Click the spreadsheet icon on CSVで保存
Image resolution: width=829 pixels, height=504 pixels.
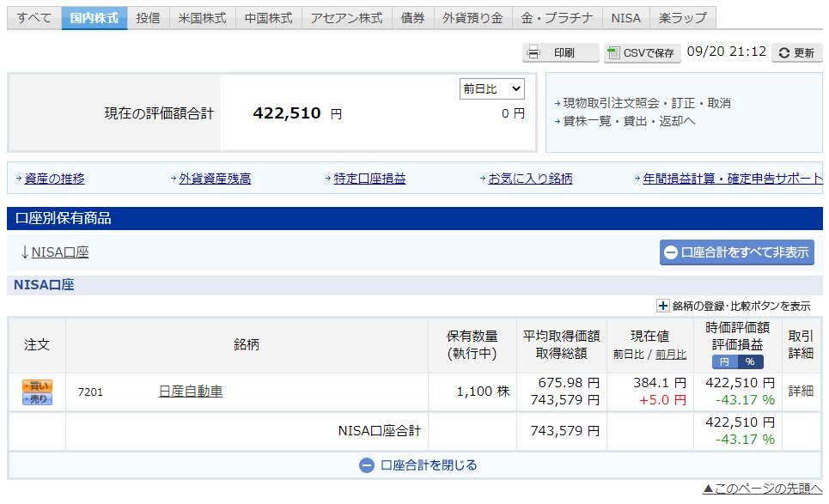(x=613, y=53)
